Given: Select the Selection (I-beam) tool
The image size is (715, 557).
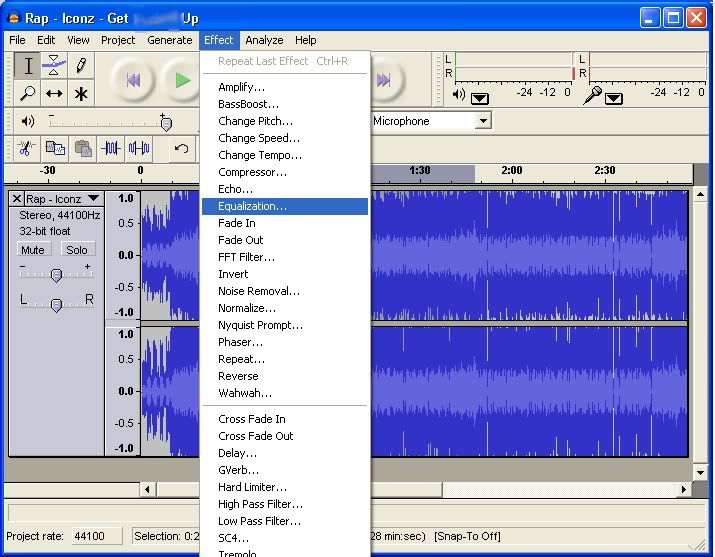Looking at the screenshot, I should pyautogui.click(x=28, y=66).
